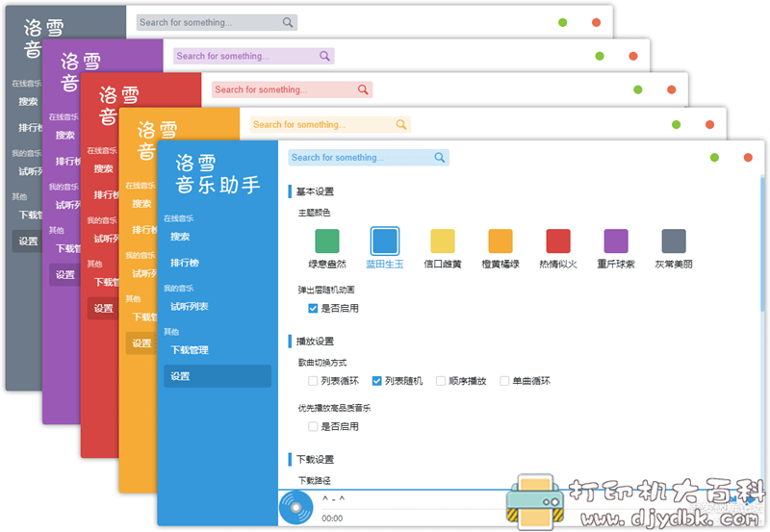This screenshot has height=532, width=770.
Task: Select the gray 灰常美丽 theme swatch
Action: point(674,241)
